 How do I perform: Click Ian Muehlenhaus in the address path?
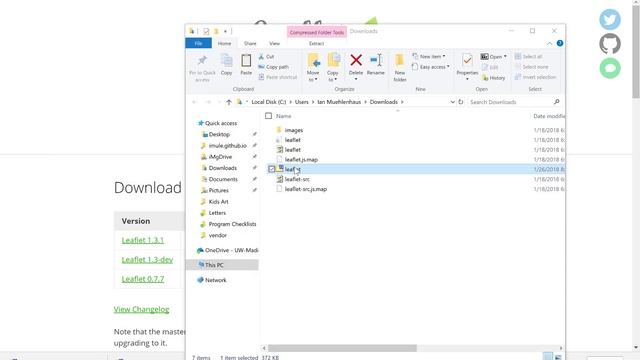[339, 102]
